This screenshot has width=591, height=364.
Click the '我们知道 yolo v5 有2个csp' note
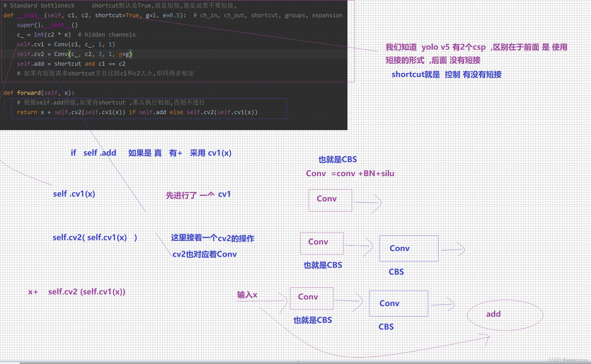(x=476, y=47)
